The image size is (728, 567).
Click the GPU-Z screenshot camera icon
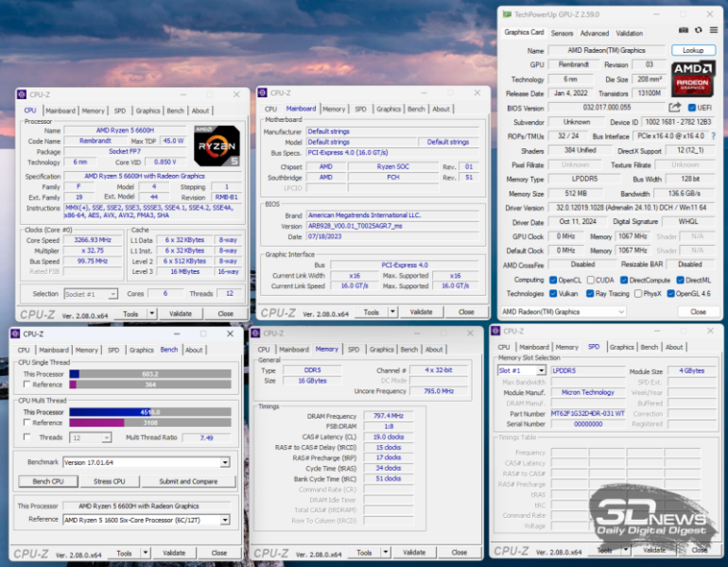click(683, 31)
